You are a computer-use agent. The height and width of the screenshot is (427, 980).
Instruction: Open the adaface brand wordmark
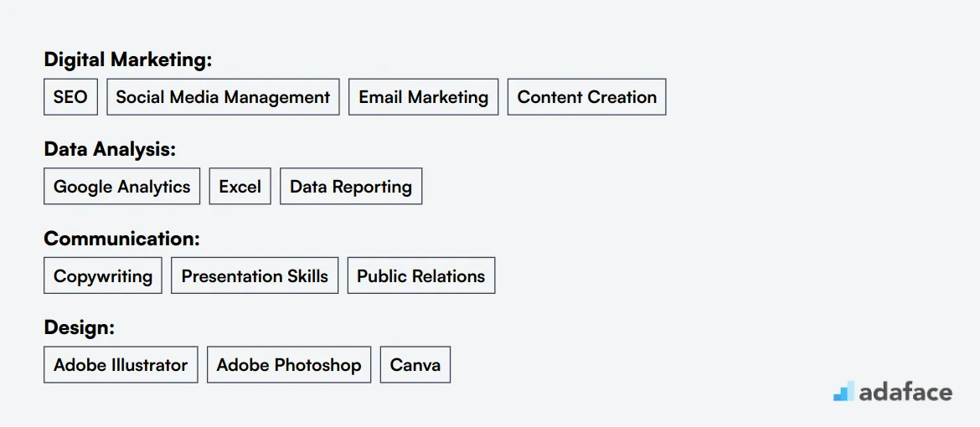coord(905,392)
